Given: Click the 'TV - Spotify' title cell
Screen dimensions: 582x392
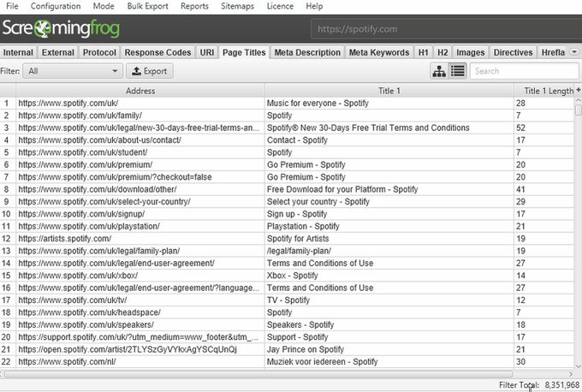Looking at the screenshot, I should pos(389,300).
